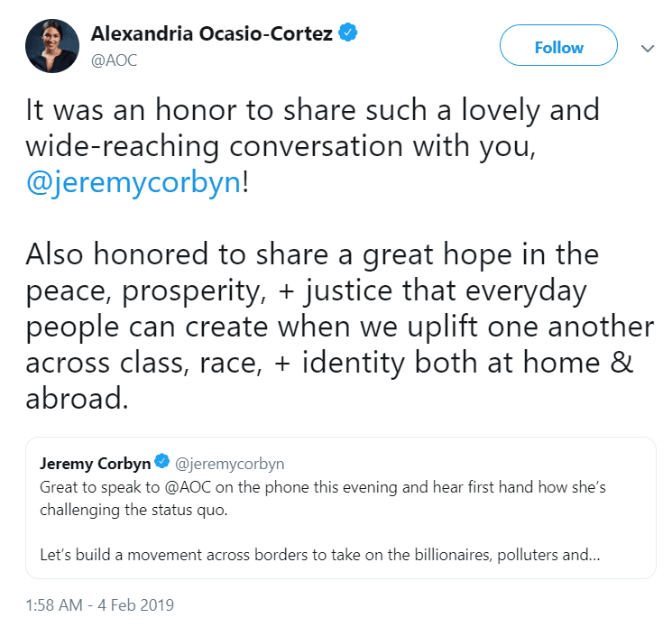Viewport: 672px width, 627px height.
Task: Click the 'It was an honor' paragraph
Action: [312, 111]
